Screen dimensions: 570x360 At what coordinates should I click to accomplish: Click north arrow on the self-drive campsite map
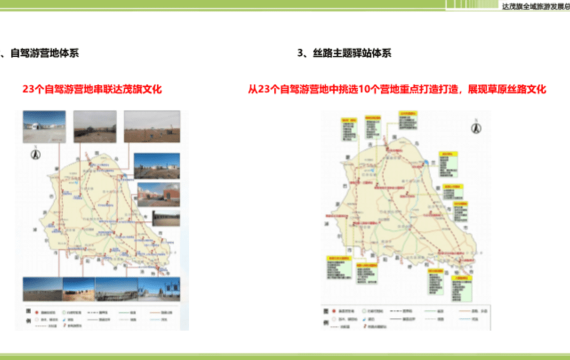coord(35,154)
